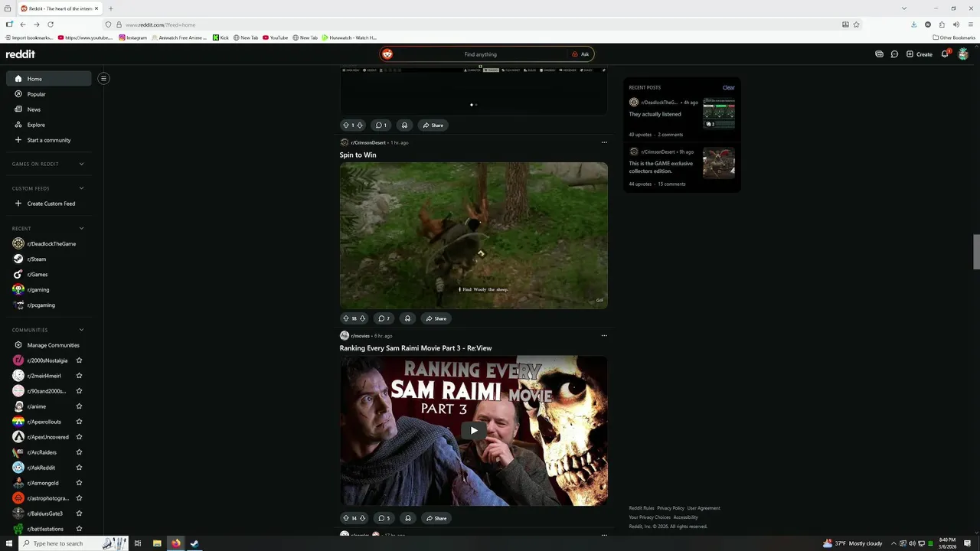Open Reddit Rules footer link
980x551 pixels.
642,508
